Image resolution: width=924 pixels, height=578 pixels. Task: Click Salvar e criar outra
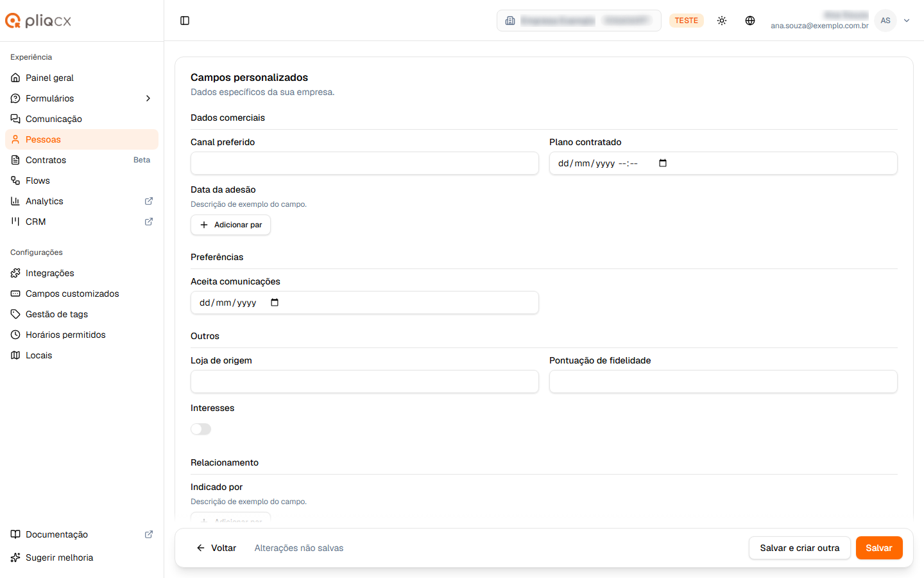click(x=800, y=548)
